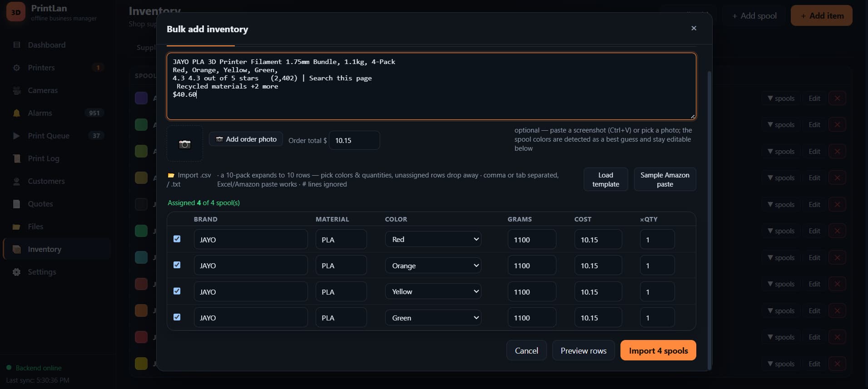Open Dashboard in the sidebar
Viewport: 868px width, 389px height.
click(x=57, y=45)
